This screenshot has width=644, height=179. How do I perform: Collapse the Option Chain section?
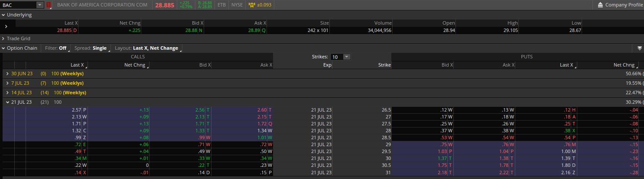(x=3, y=48)
